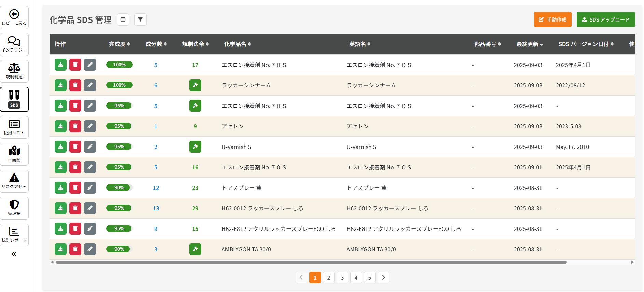Click the SDS アップロード button
This screenshot has width=644, height=292.
[x=605, y=19]
